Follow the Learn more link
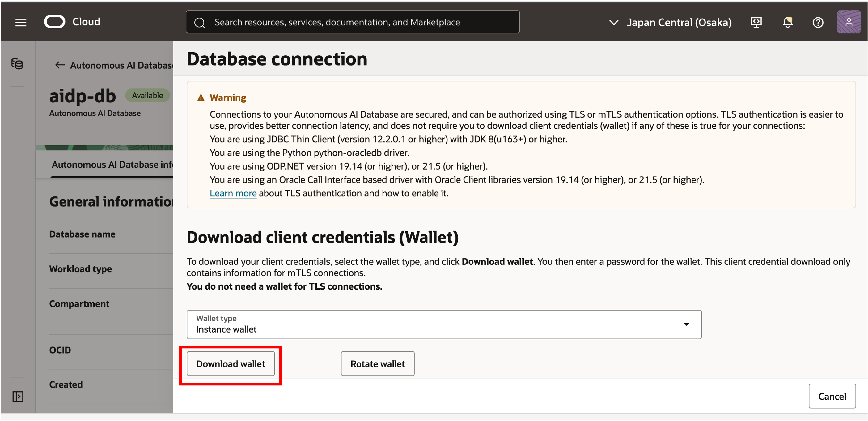Viewport: 868px width, 421px height. coord(233,193)
